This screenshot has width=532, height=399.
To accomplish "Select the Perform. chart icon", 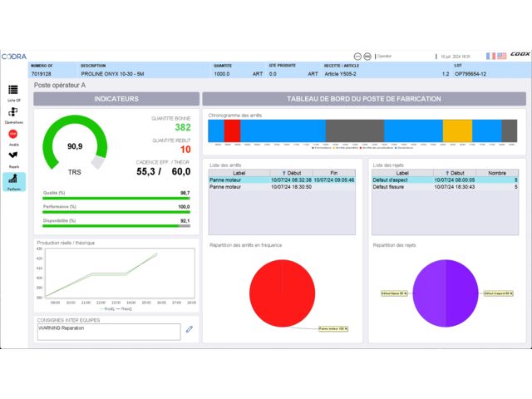I will pyautogui.click(x=14, y=180).
